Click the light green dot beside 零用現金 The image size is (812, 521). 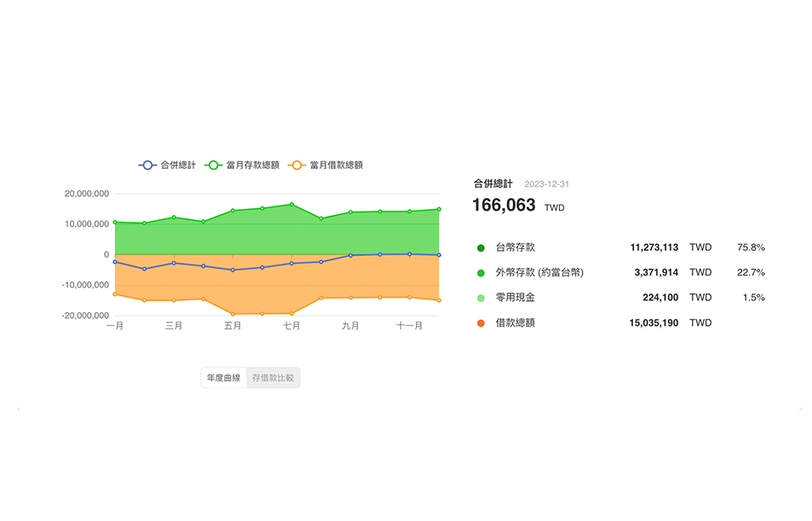[481, 298]
